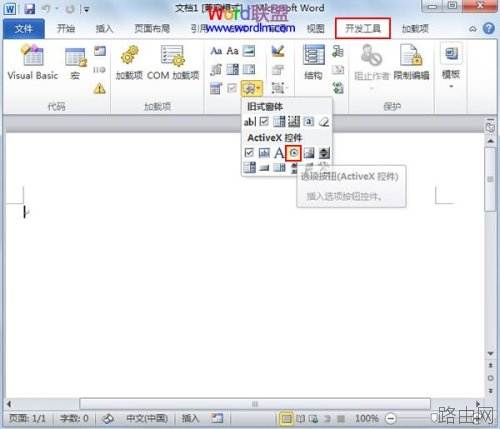Image resolution: width=500 pixels, height=429 pixels.
Task: Click 页面: 1/1 page indicator
Action: [x=27, y=418]
